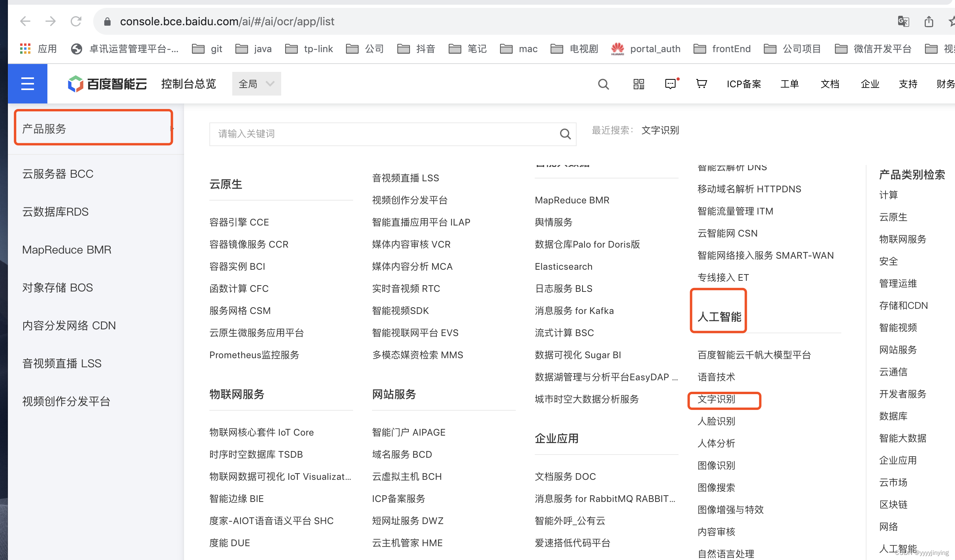
Task: Click the share page icon
Action: click(929, 21)
